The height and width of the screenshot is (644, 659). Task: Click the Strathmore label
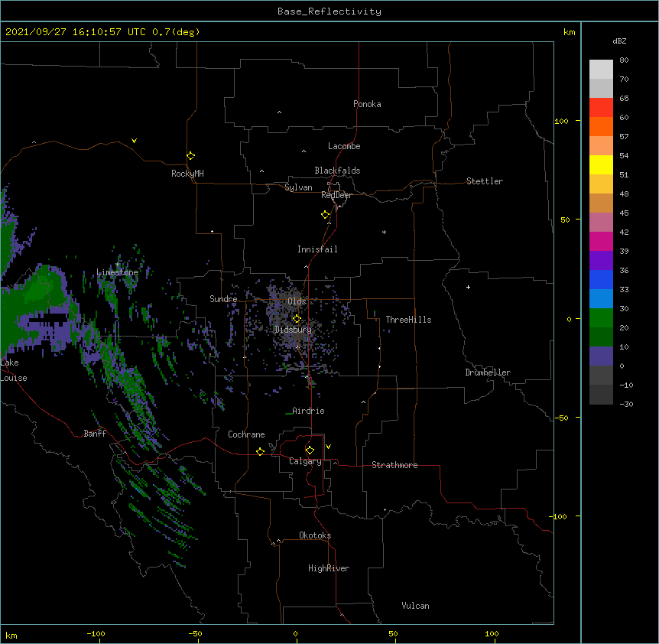(394, 465)
